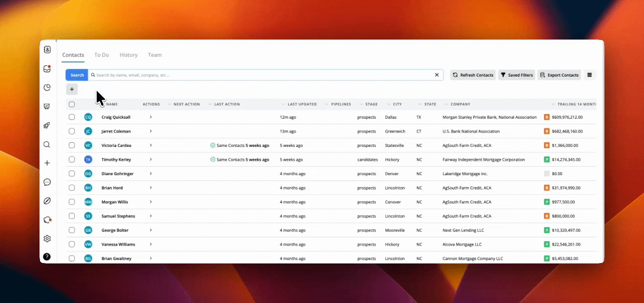The width and height of the screenshot is (644, 303).
Task: Open the hamburger menu beside Export Contacts
Action: tap(589, 75)
